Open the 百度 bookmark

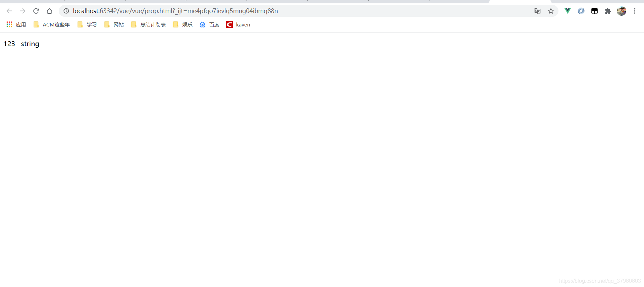(210, 24)
